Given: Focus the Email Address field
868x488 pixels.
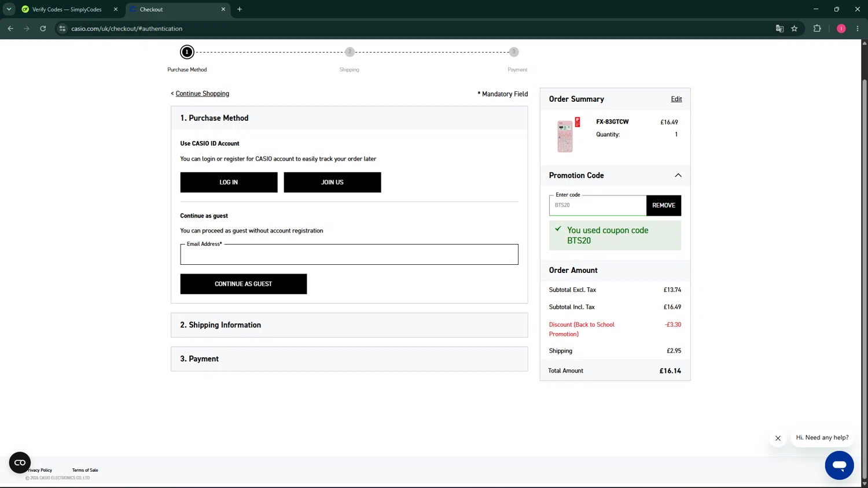Looking at the screenshot, I should [x=349, y=254].
